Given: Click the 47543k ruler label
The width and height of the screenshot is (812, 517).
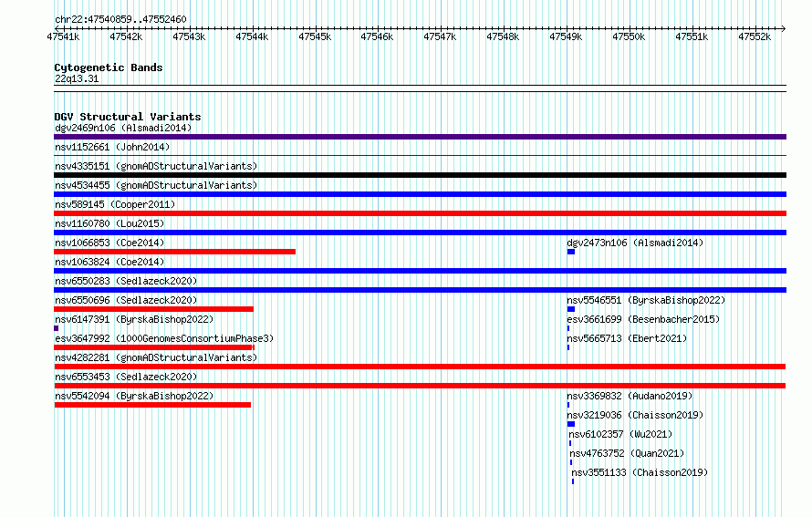Looking at the screenshot, I should pyautogui.click(x=189, y=36).
